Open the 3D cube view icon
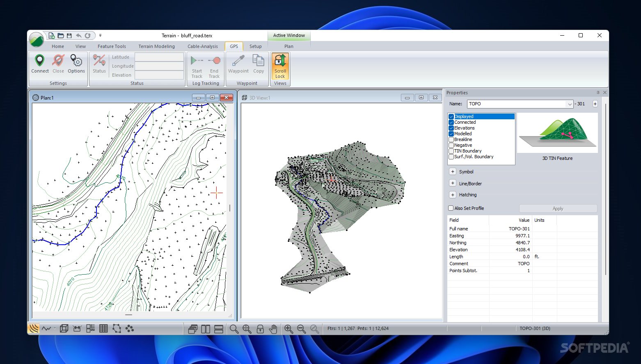 coord(64,328)
